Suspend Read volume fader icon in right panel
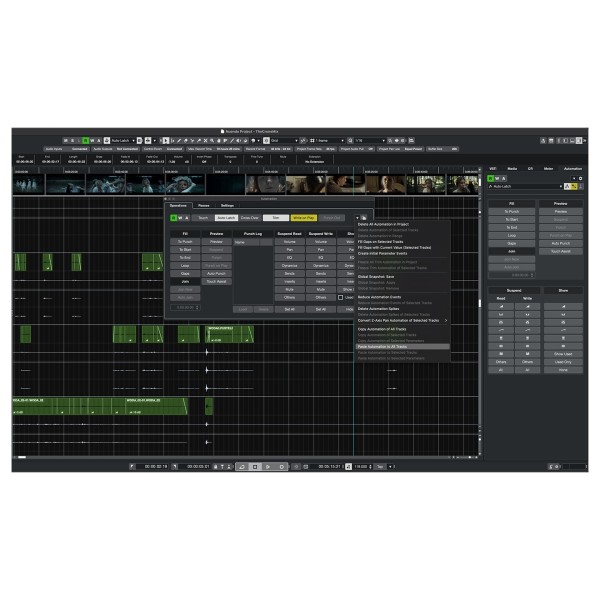This screenshot has height=600, width=600. (501, 307)
